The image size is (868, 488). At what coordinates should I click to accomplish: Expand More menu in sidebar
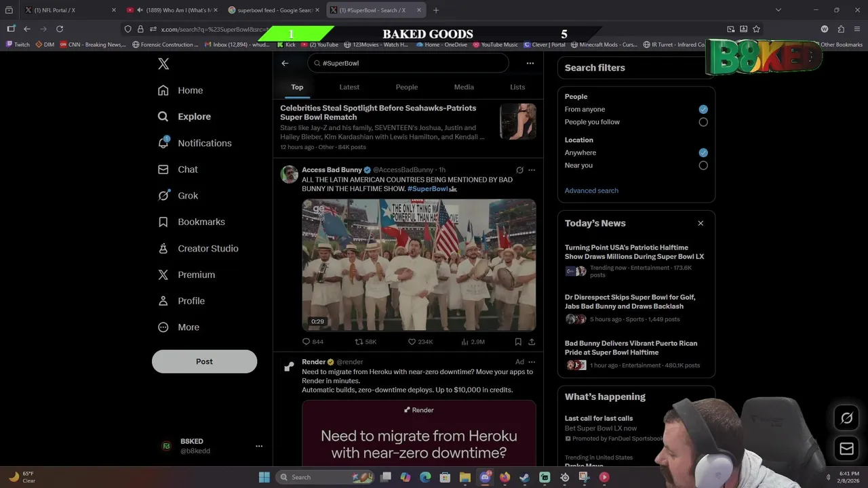tap(178, 327)
